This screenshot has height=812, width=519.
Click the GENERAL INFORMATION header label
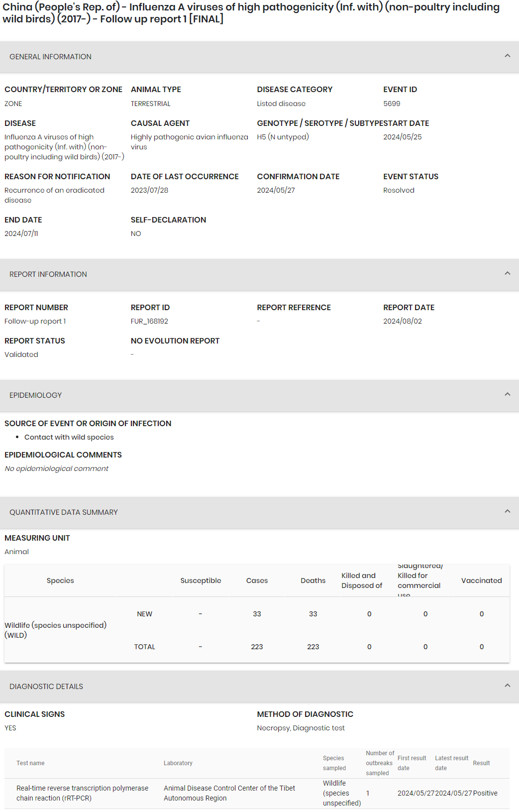50,57
